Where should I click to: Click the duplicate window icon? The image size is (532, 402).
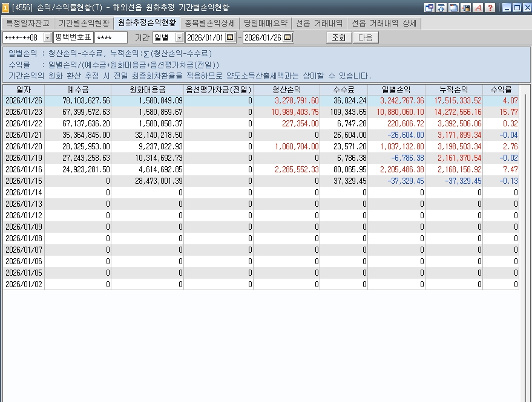coord(454,7)
